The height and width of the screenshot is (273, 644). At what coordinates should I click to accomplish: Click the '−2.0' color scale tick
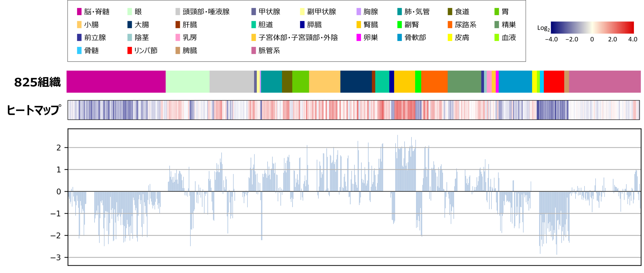point(572,39)
